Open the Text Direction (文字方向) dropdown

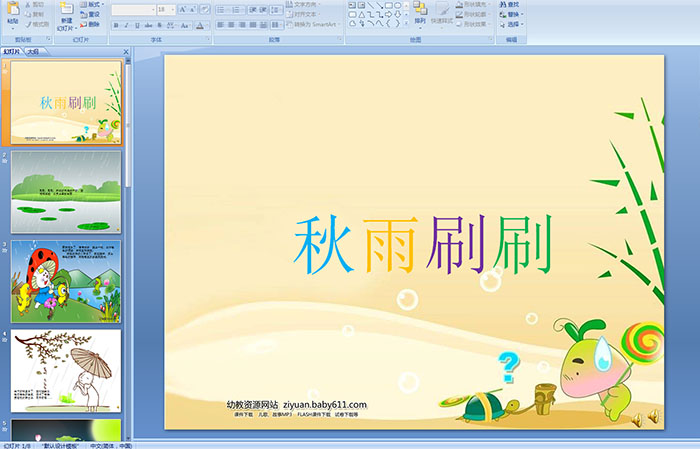click(303, 4)
